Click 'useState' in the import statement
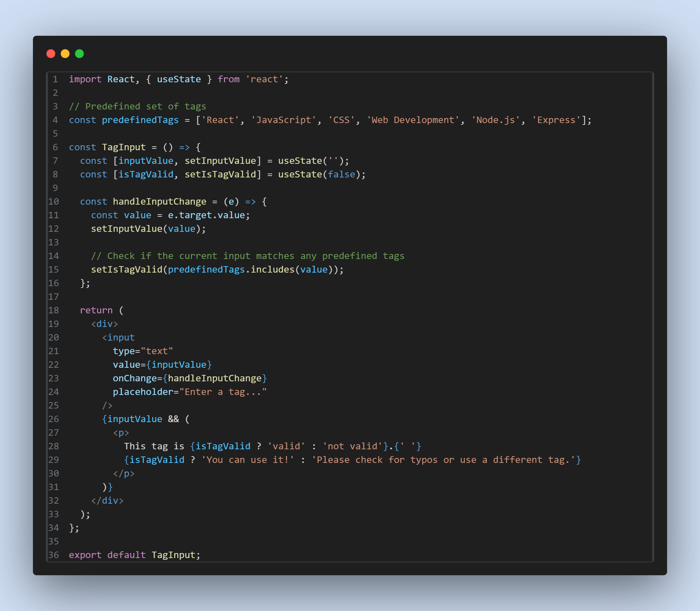 pyautogui.click(x=179, y=79)
